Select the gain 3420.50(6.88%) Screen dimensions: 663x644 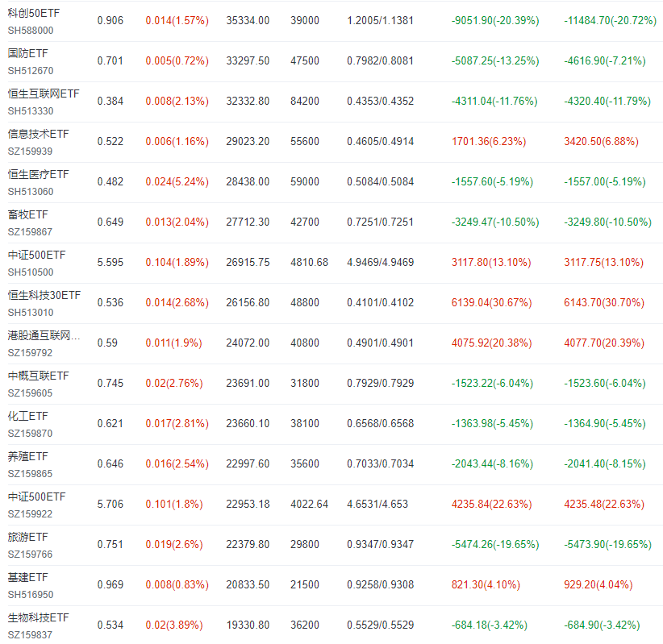click(x=601, y=141)
